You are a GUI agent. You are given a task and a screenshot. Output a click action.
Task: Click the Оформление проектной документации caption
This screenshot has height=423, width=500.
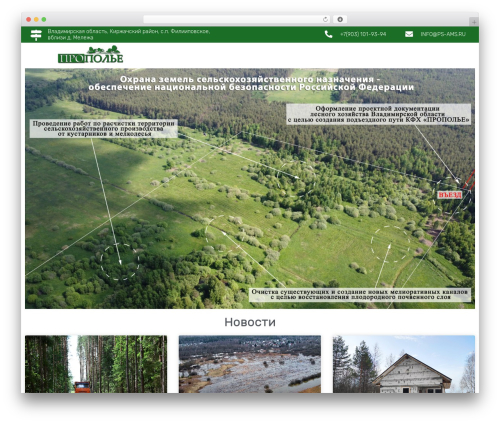pos(378,114)
